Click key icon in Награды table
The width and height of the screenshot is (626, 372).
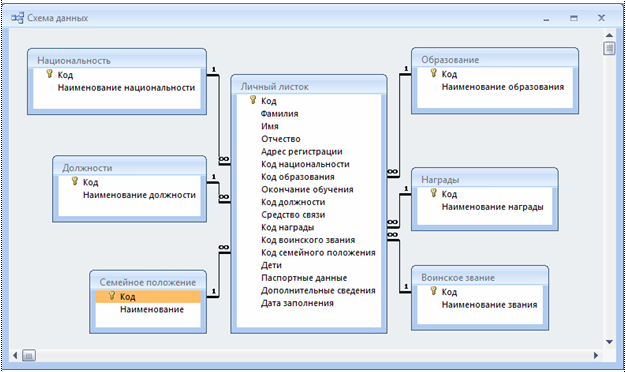(434, 193)
